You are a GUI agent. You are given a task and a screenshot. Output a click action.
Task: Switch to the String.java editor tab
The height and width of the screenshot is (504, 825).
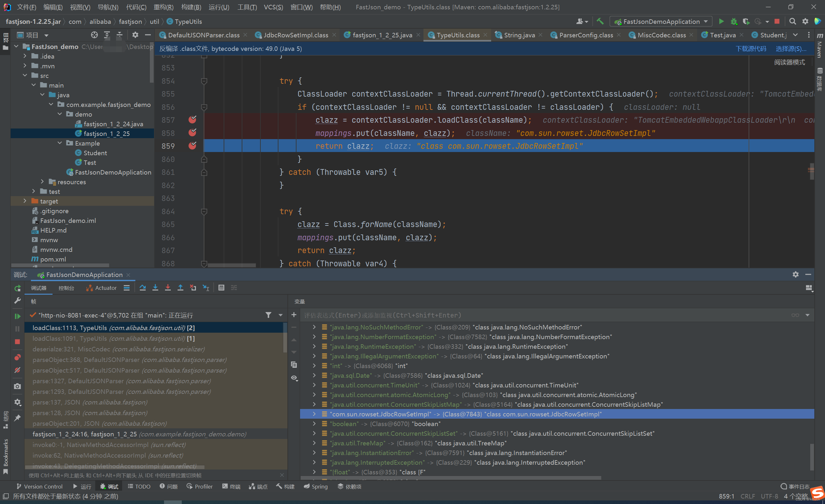tap(518, 35)
